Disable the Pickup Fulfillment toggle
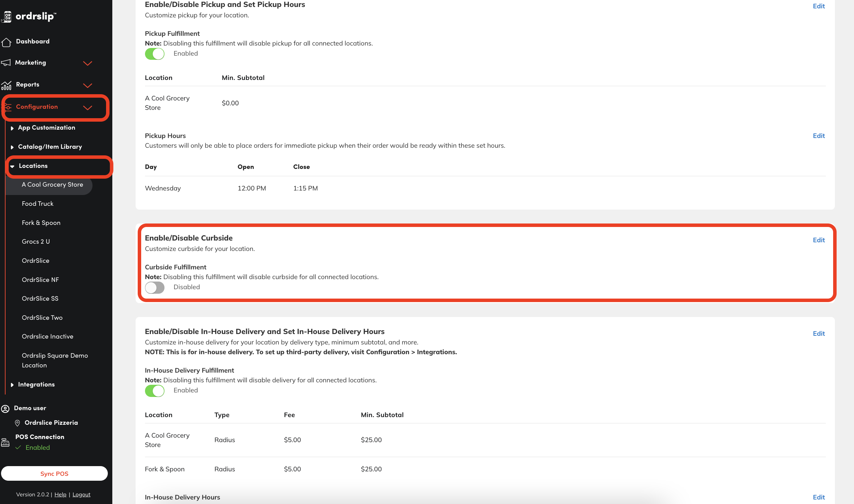This screenshot has width=854, height=504. coord(155,54)
